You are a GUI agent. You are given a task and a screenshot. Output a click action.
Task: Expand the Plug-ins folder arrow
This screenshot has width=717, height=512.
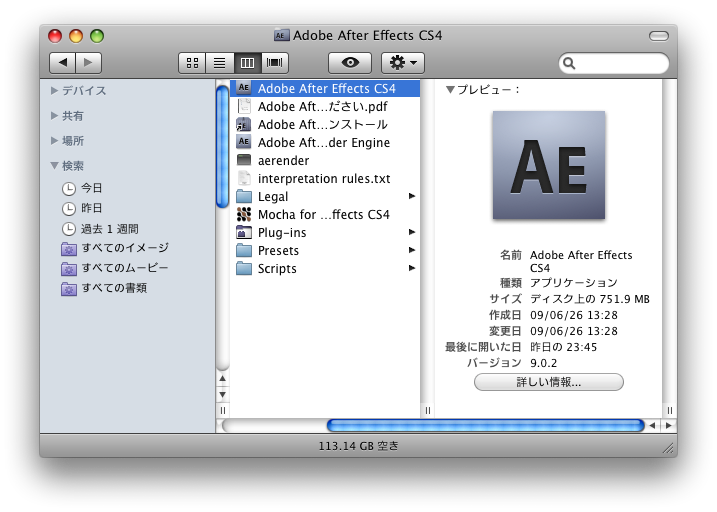412,232
